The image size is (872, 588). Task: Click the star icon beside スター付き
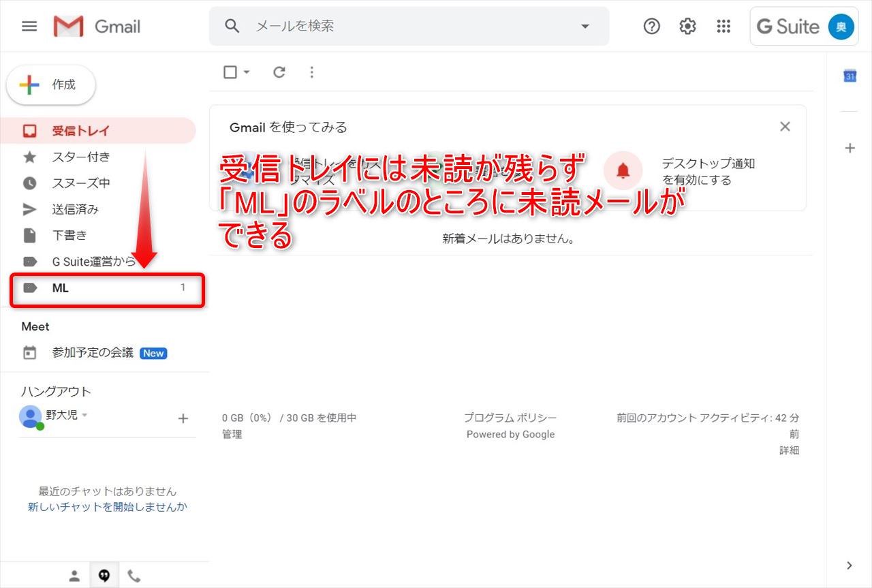[29, 157]
